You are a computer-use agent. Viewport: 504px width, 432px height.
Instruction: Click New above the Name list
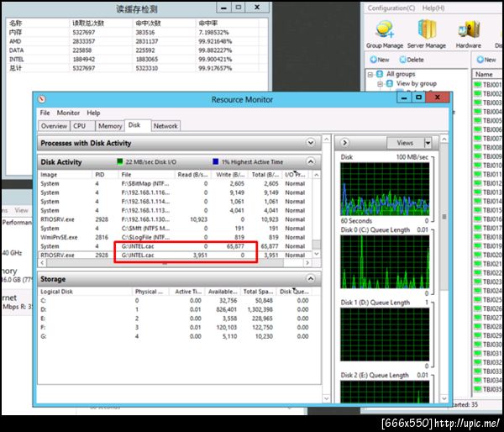coord(486,60)
